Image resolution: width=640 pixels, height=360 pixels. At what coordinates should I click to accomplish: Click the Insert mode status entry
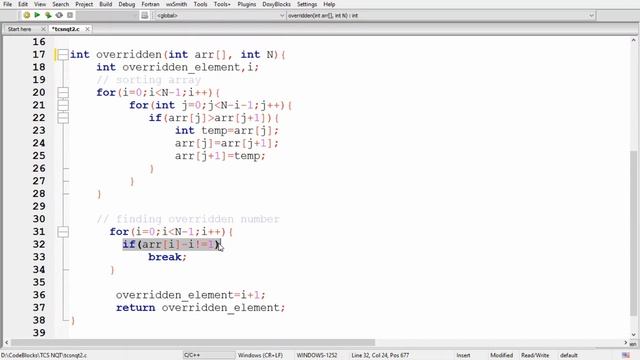click(463, 355)
